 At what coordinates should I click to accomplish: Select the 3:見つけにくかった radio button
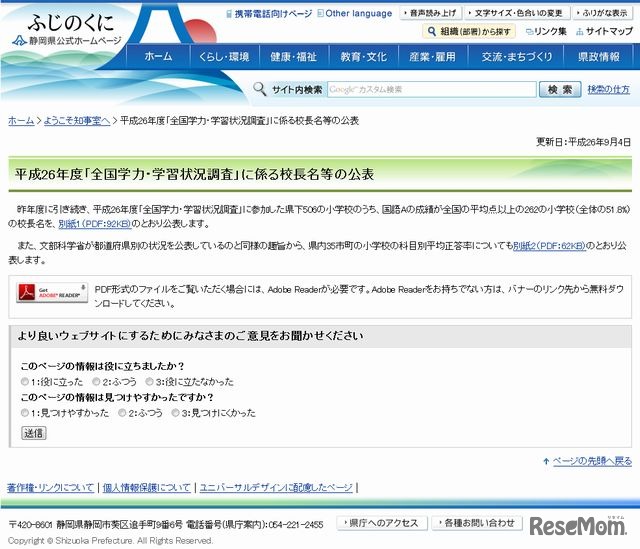(x=176, y=413)
